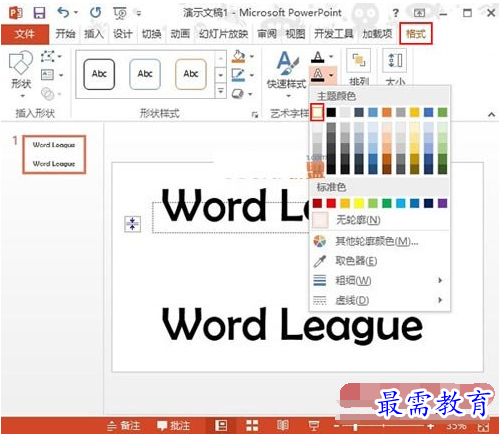The height and width of the screenshot is (435, 499).
Task: Open the Notes pane in status bar
Action: tap(124, 426)
